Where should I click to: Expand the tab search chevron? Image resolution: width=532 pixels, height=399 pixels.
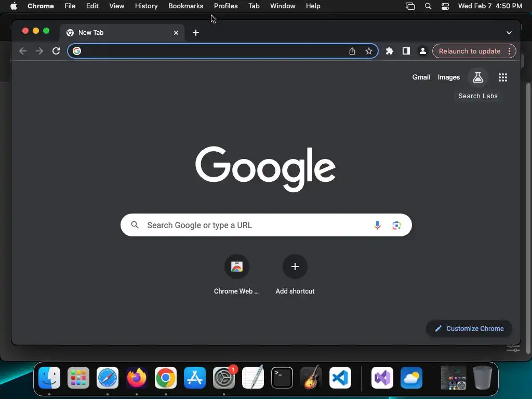[x=509, y=33]
